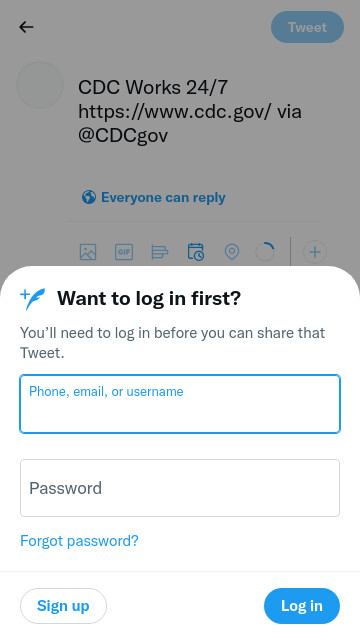Tap the location pin icon

232,252
